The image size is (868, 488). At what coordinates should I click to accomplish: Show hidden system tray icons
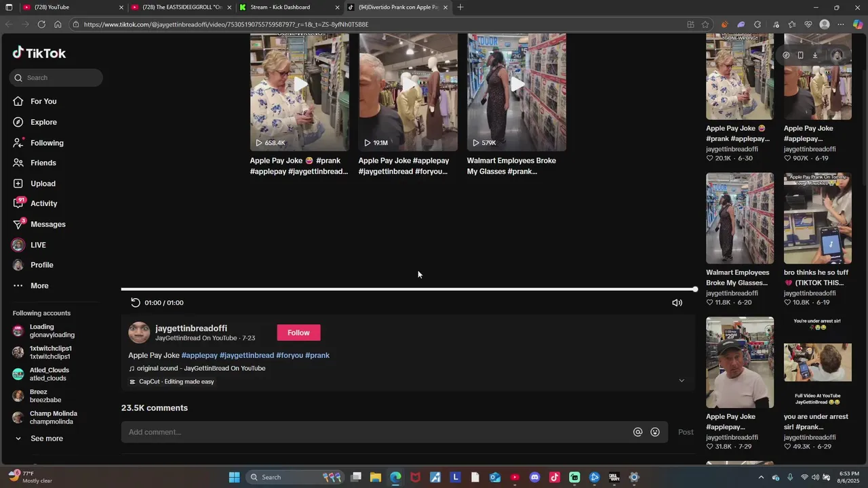tap(761, 477)
